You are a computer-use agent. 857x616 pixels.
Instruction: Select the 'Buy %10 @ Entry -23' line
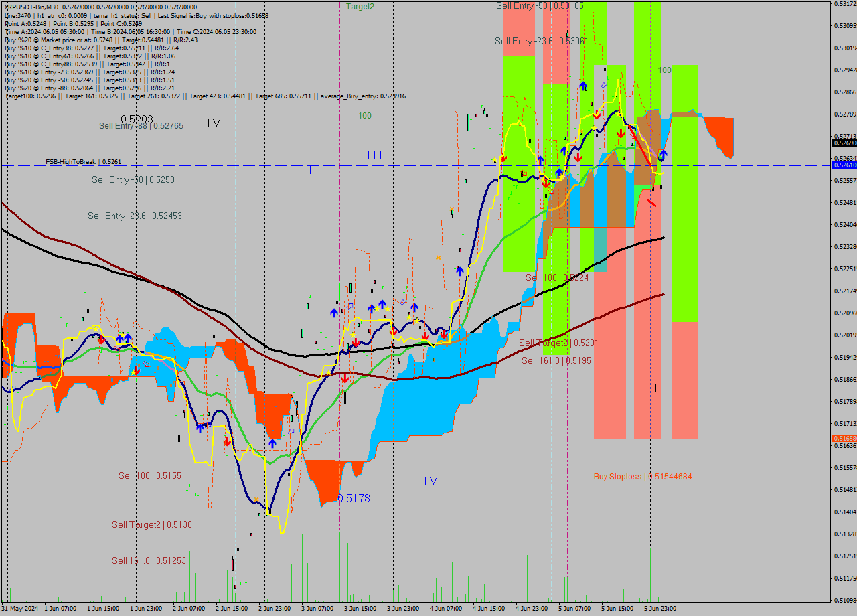90,72
